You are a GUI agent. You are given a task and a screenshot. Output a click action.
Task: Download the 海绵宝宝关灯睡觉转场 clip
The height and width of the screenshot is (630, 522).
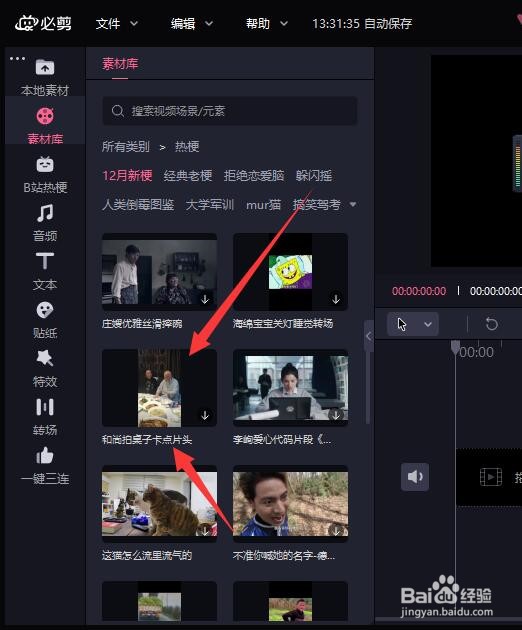click(x=336, y=299)
